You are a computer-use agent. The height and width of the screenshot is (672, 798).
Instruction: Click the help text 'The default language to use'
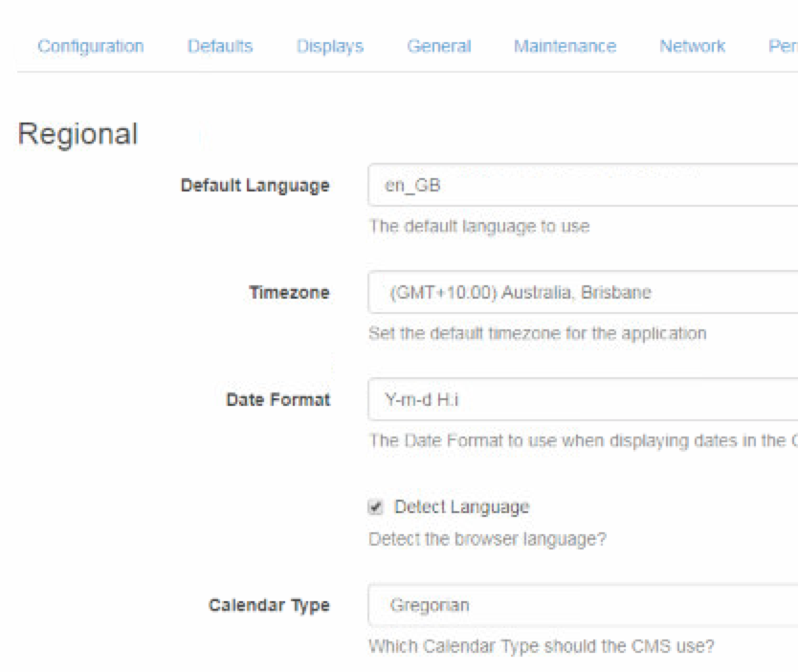(x=479, y=227)
